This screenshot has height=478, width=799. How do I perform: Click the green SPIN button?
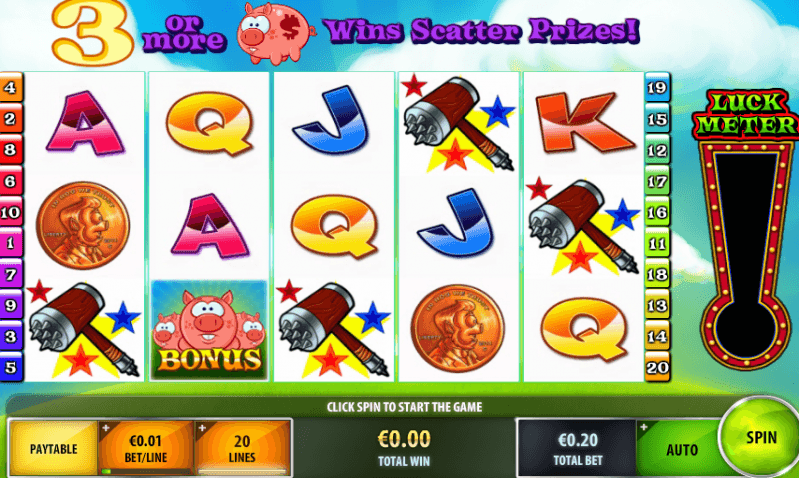(759, 438)
